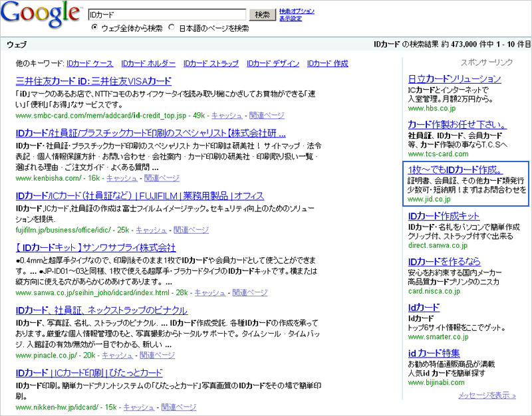Open the 三井住友カード iD result title
Viewport: 532px width, 416px height.
click(x=93, y=81)
